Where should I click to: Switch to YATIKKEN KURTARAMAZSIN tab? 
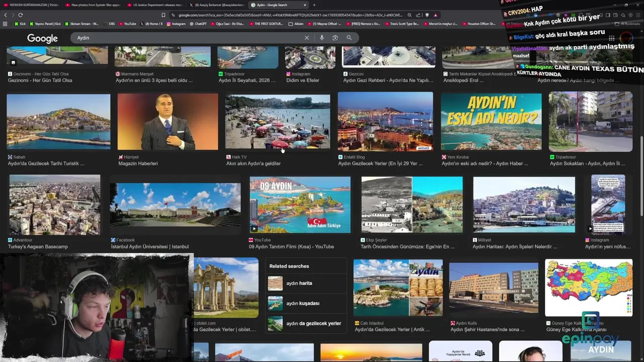[31, 5]
